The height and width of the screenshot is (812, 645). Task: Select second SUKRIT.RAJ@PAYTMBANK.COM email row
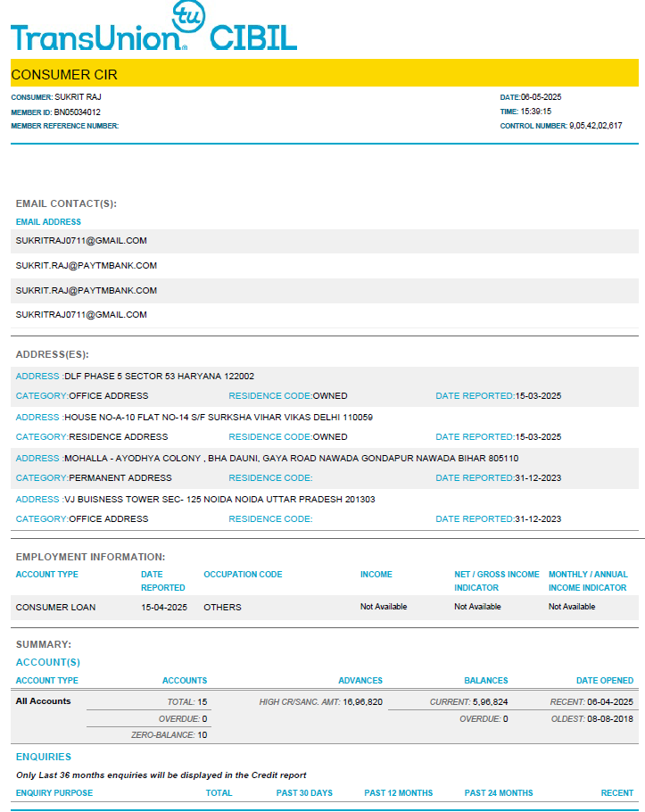(325, 291)
